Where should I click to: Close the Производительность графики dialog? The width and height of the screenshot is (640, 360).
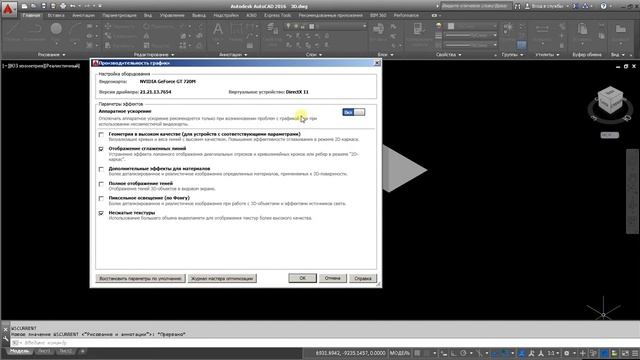click(377, 63)
